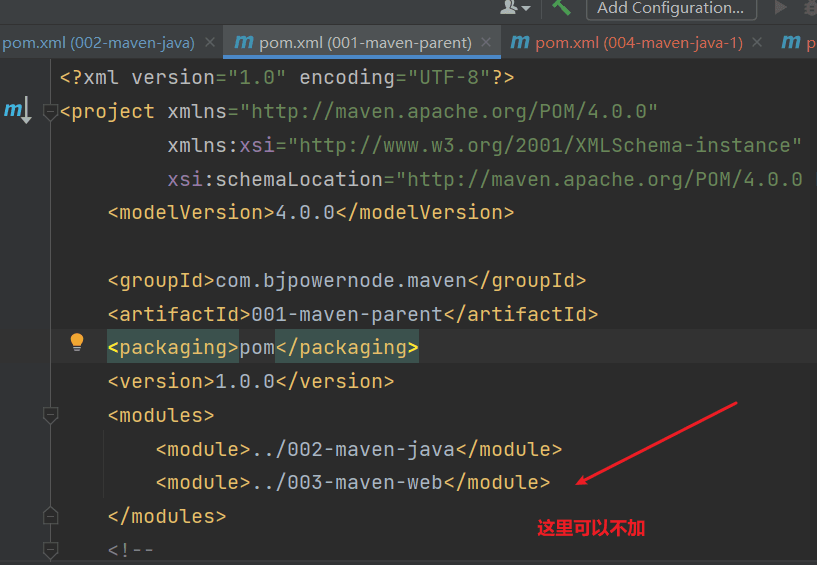Collapse the project element fold marker
Screen dimensions: 817x565
(x=50, y=112)
